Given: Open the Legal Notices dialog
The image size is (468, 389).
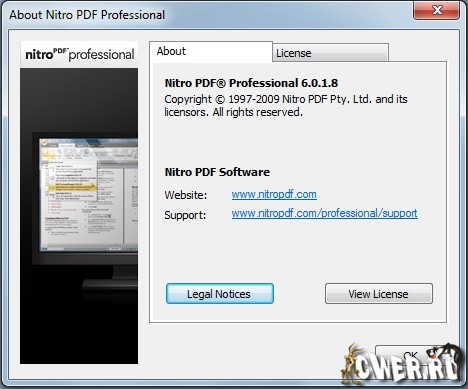Looking at the screenshot, I should point(220,294).
